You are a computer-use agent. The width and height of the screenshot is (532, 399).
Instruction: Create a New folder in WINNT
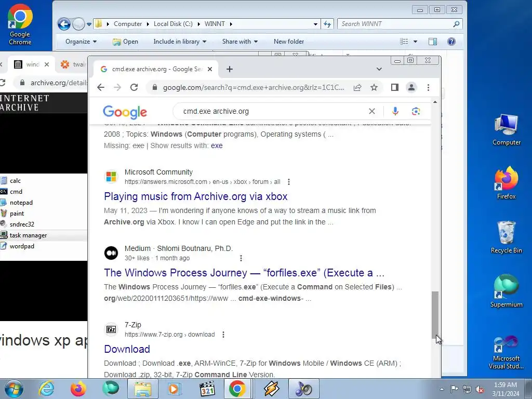(289, 42)
